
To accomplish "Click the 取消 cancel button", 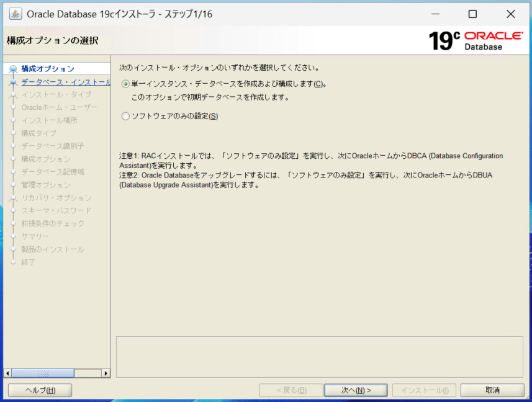I will click(x=493, y=390).
